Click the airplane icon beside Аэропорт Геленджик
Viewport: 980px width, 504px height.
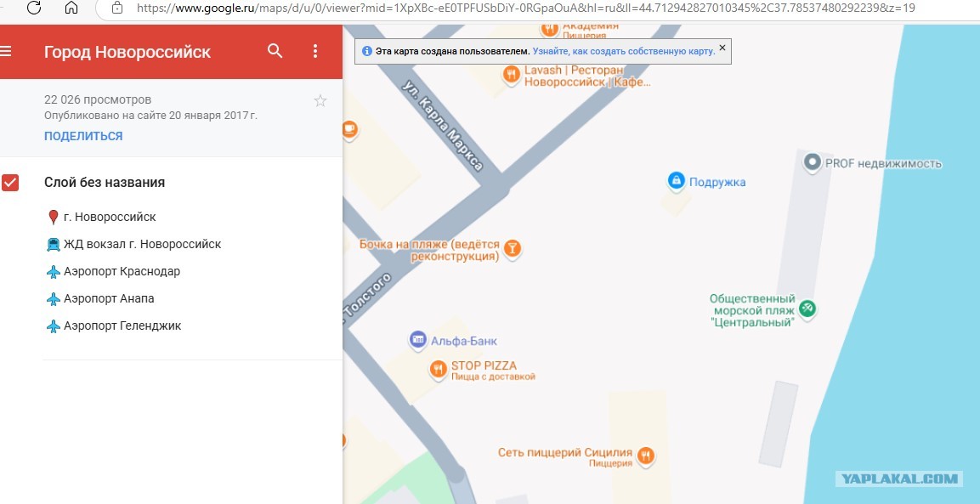pyautogui.click(x=54, y=326)
